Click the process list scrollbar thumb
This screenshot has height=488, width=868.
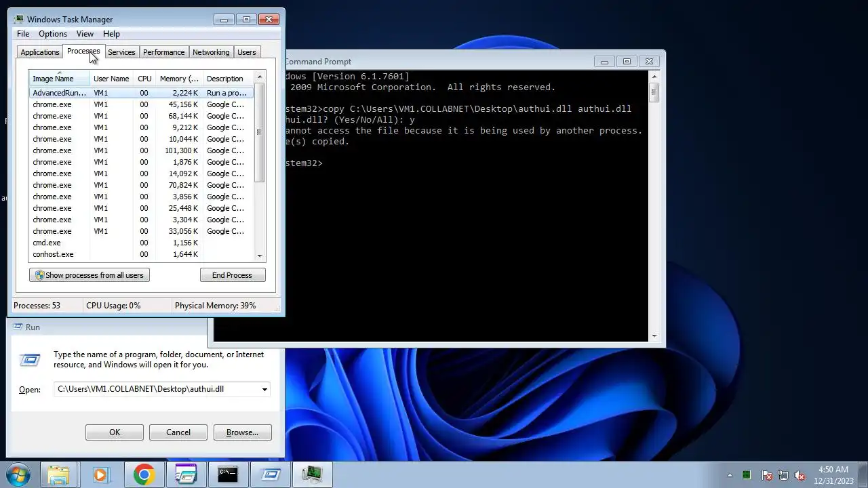pyautogui.click(x=259, y=132)
